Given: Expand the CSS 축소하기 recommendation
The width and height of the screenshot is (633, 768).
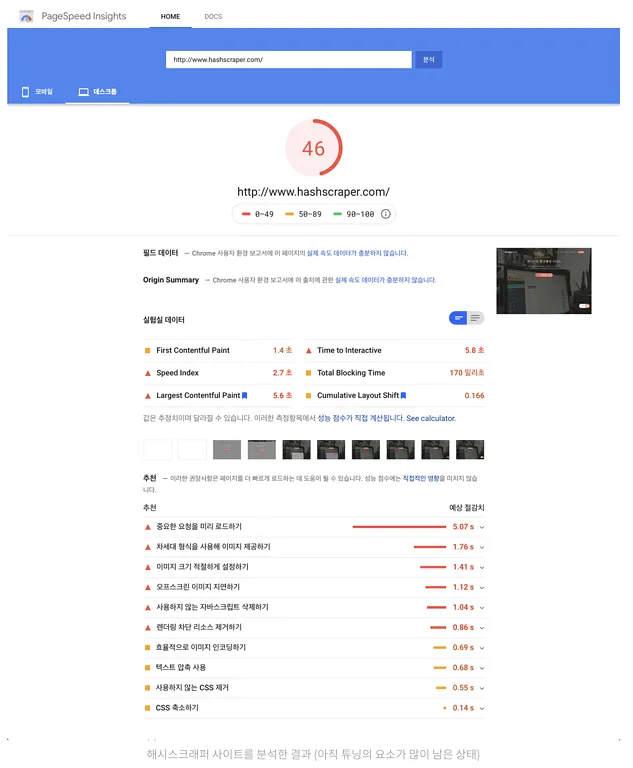Looking at the screenshot, I should point(482,708).
